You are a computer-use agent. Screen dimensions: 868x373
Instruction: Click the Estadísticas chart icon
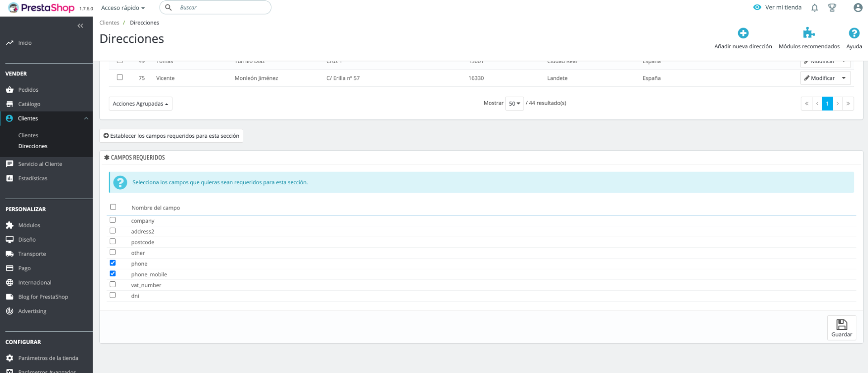(9, 178)
